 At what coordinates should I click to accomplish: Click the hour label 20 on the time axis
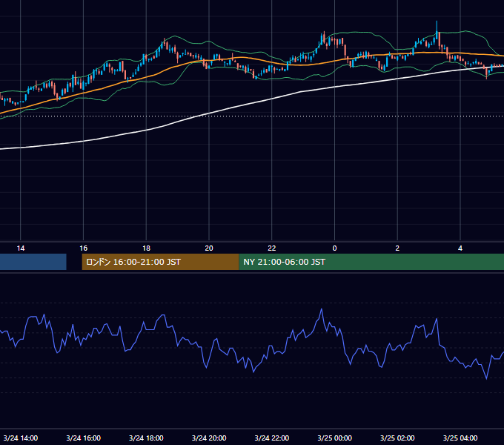point(209,248)
